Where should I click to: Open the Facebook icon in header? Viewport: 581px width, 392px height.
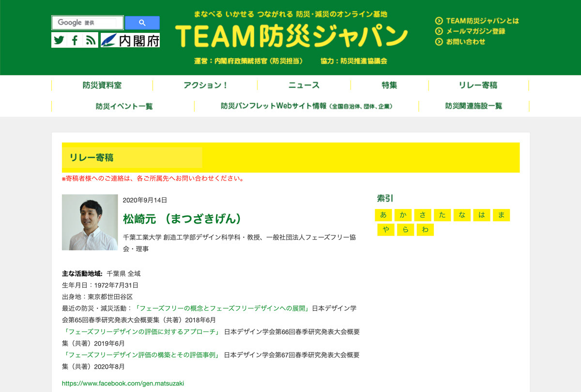pos(75,40)
